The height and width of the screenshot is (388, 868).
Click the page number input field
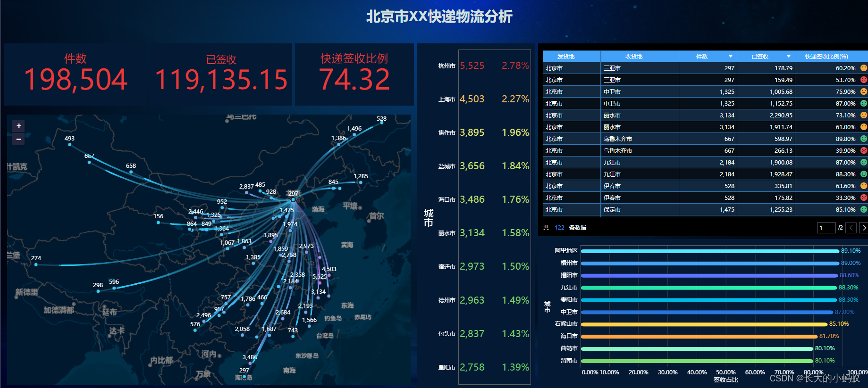[x=826, y=228]
